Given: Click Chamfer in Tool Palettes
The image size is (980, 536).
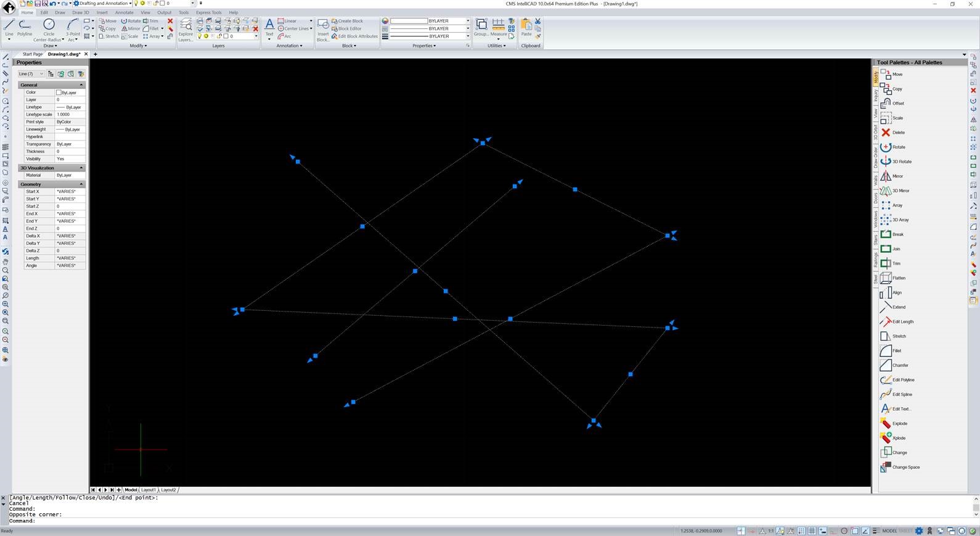Looking at the screenshot, I should (x=894, y=365).
